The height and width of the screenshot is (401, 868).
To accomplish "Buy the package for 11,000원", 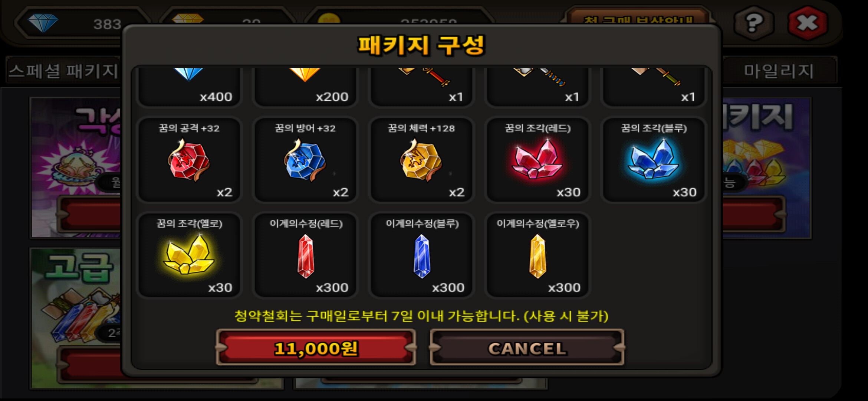I will [316, 348].
